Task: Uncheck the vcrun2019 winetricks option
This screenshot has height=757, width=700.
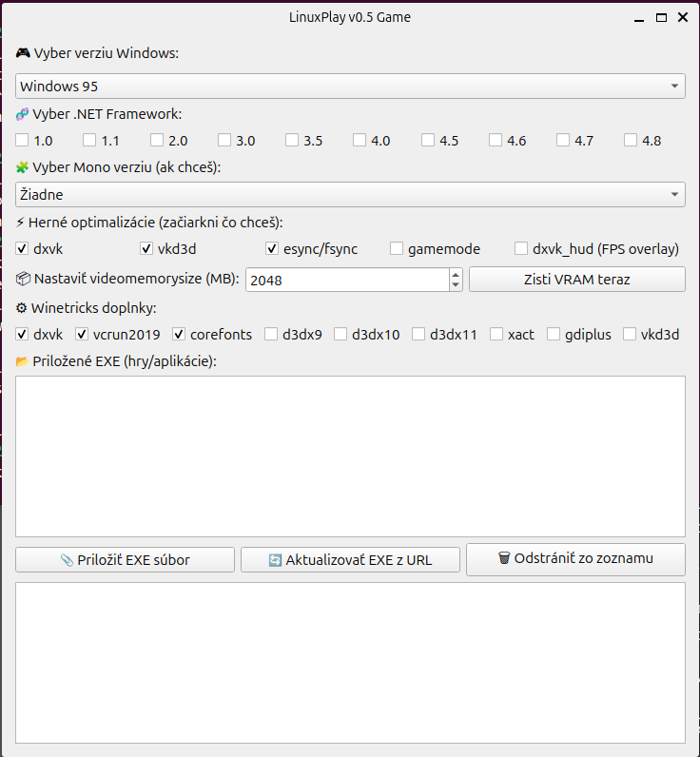Action: point(82,334)
